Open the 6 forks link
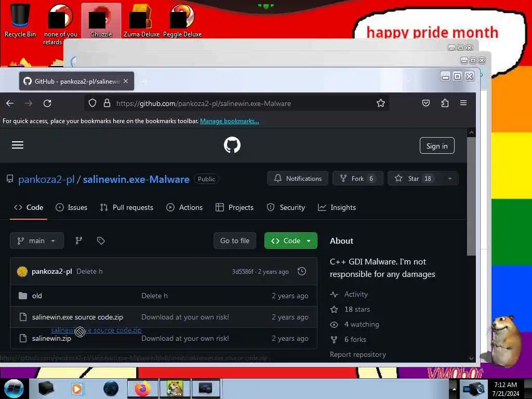Screen dimensions: 532x399 (355, 339)
